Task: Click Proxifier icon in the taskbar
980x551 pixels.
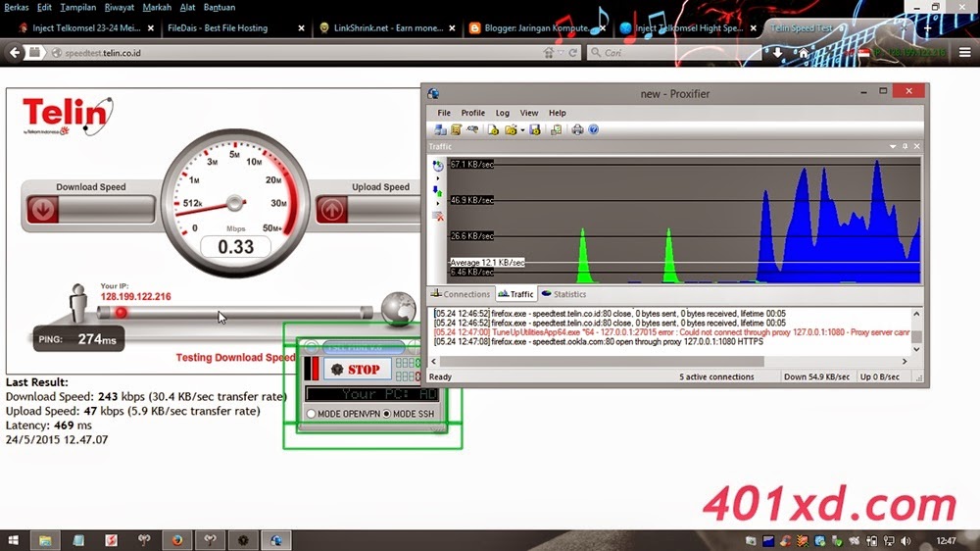Action: click(x=276, y=540)
